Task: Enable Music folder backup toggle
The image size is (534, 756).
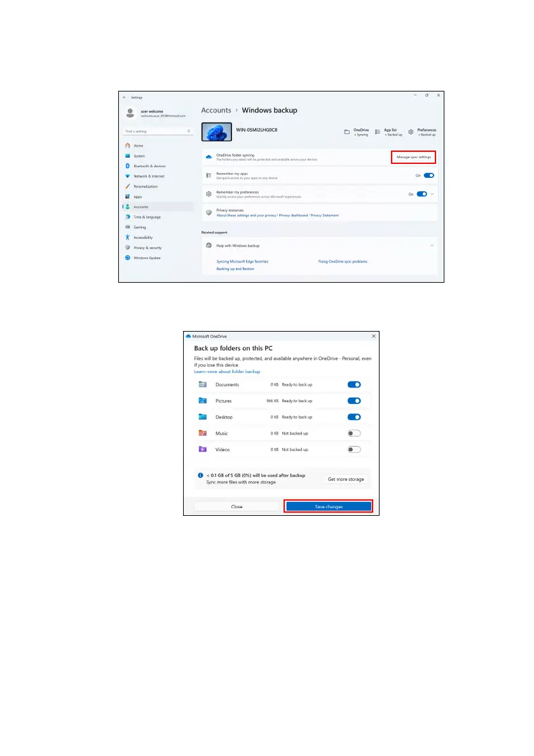Action: tap(354, 433)
